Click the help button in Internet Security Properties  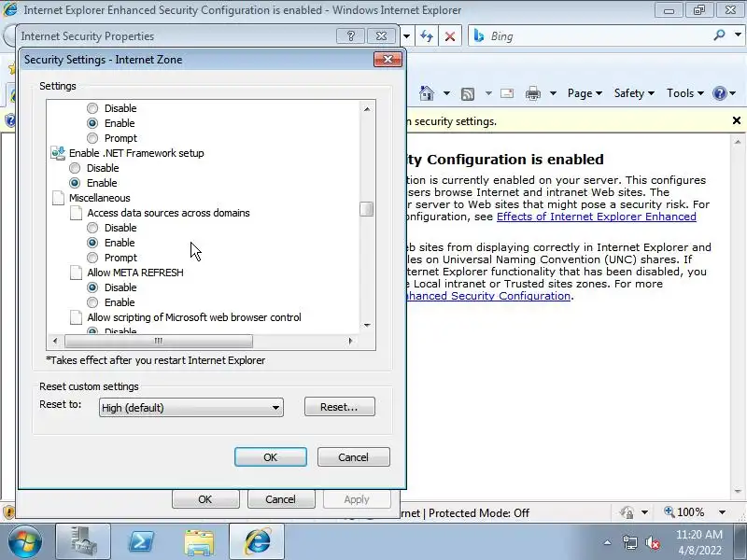pyautogui.click(x=351, y=35)
